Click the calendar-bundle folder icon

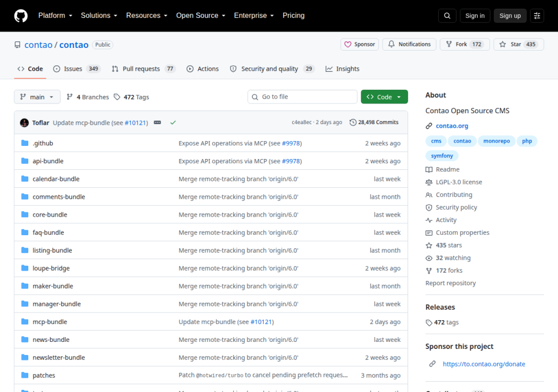(25, 179)
